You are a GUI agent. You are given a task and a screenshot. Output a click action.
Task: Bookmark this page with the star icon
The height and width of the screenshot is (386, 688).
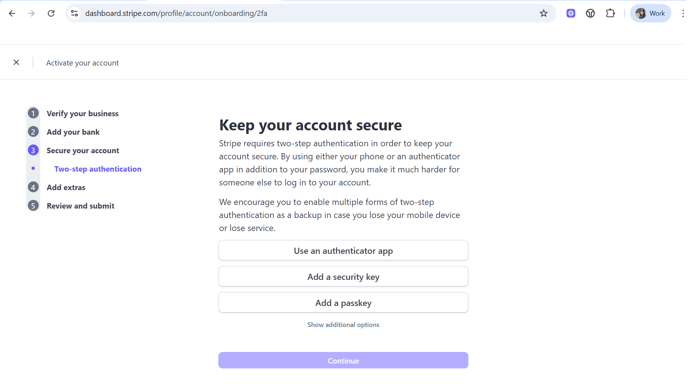point(544,13)
